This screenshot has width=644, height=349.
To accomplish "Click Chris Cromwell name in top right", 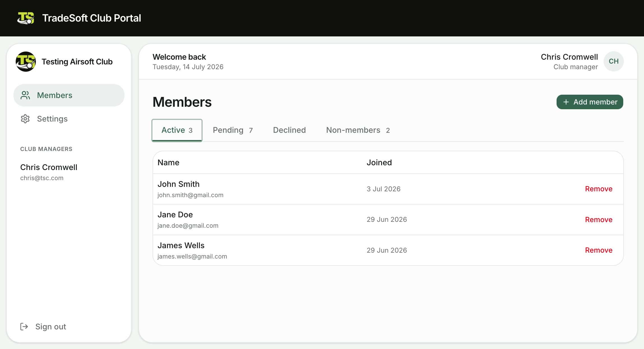I will (x=569, y=57).
